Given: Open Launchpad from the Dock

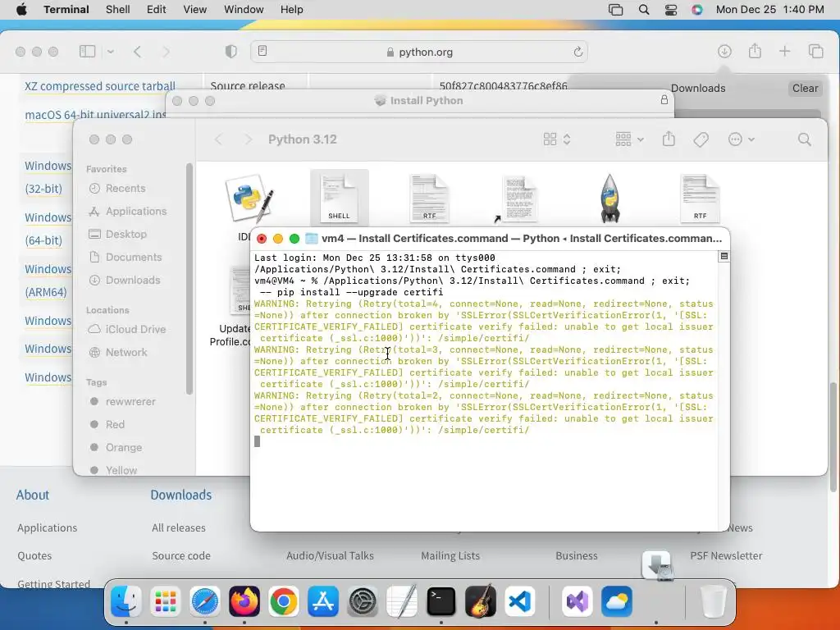Looking at the screenshot, I should (166, 601).
